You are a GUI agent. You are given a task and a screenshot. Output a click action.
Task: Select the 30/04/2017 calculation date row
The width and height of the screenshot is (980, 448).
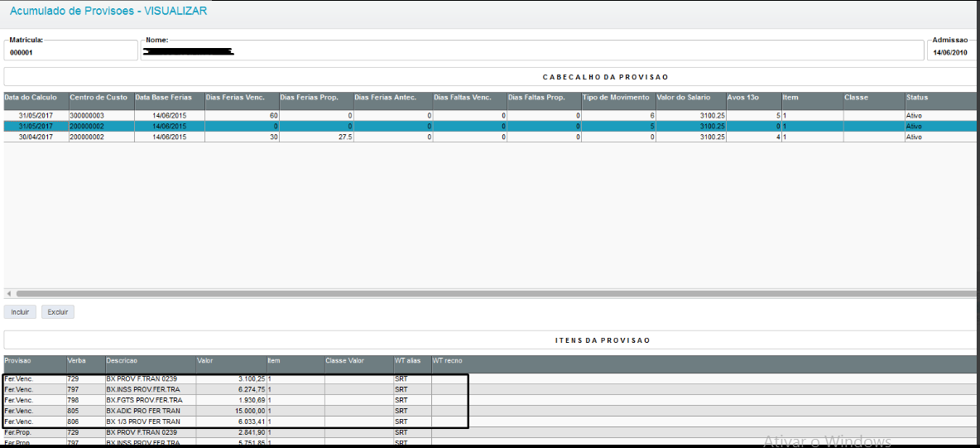coord(492,137)
